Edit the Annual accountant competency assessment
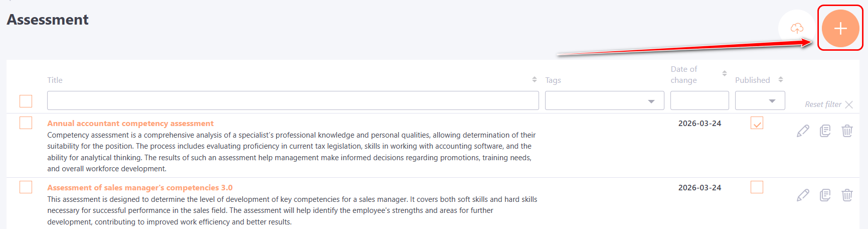This screenshot has width=868, height=229. coord(803,131)
